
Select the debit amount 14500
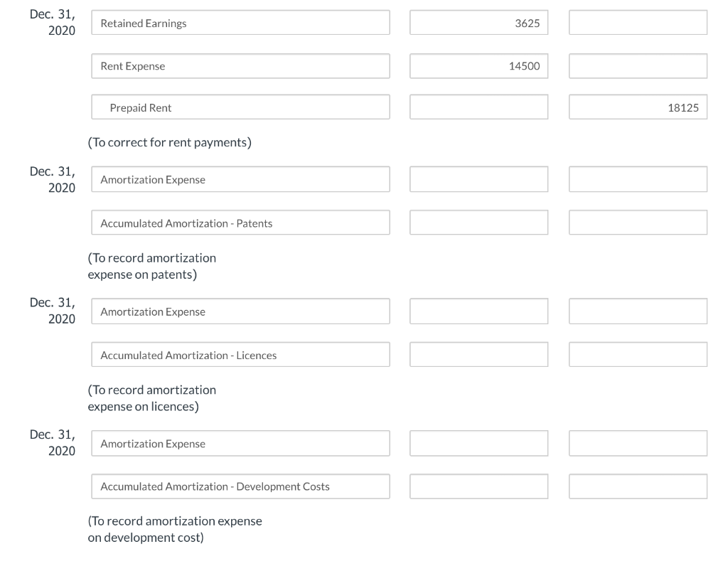click(x=478, y=65)
